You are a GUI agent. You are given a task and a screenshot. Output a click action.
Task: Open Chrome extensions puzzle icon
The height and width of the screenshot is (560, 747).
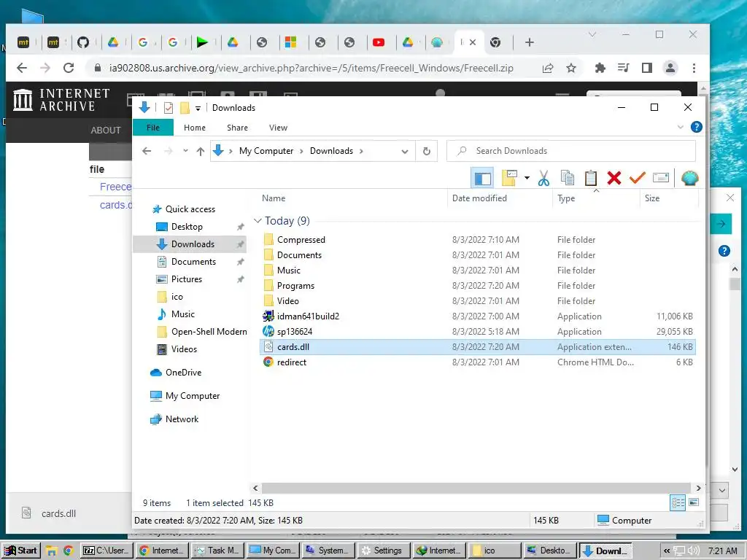[x=600, y=68]
